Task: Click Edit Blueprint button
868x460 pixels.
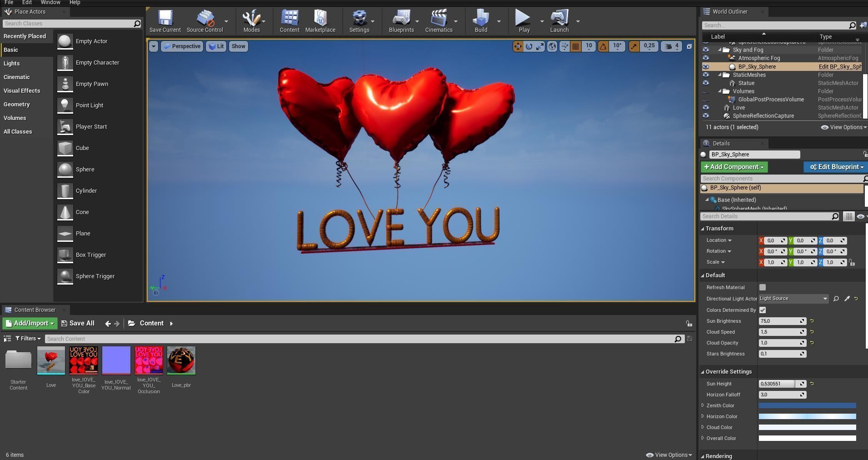Action: coord(835,167)
